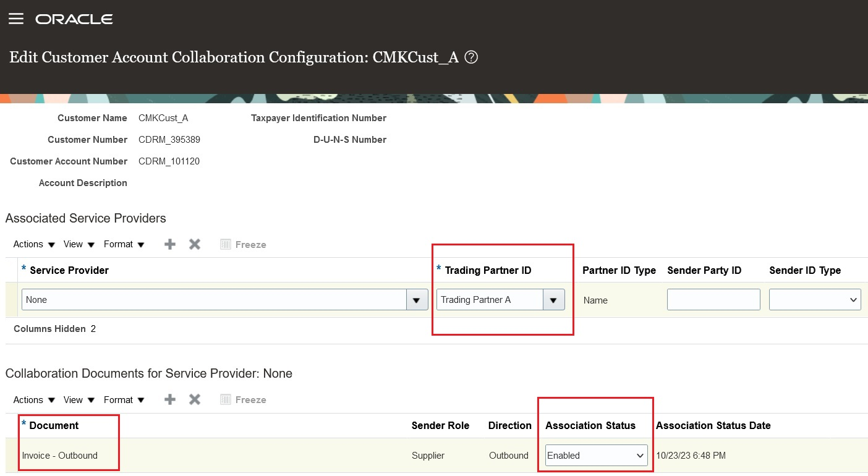The height and width of the screenshot is (476, 868).
Task: Open the View menu for collaboration documents
Action: 74,399
